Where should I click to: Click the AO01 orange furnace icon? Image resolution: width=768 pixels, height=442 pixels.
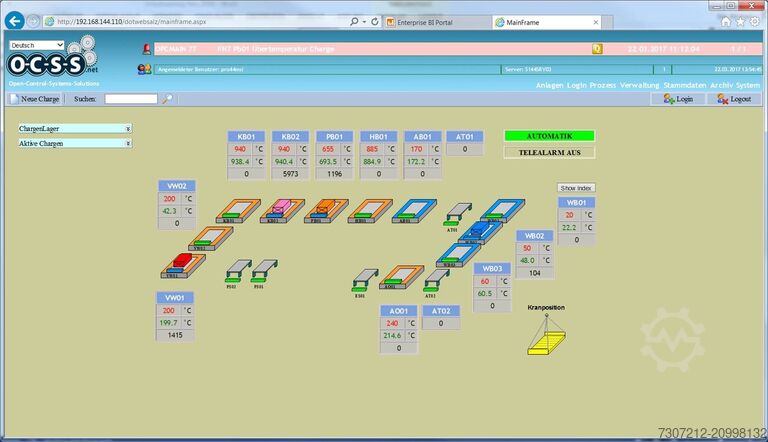tap(401, 277)
